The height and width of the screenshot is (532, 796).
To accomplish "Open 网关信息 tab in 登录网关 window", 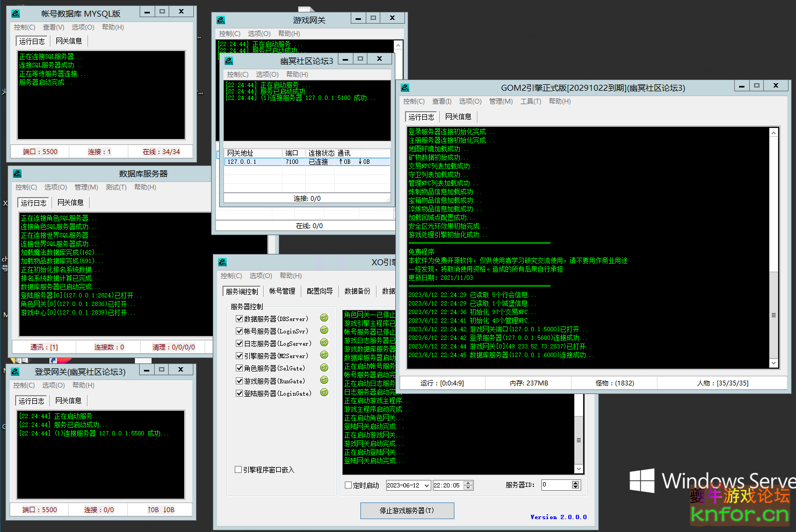I will (68, 400).
